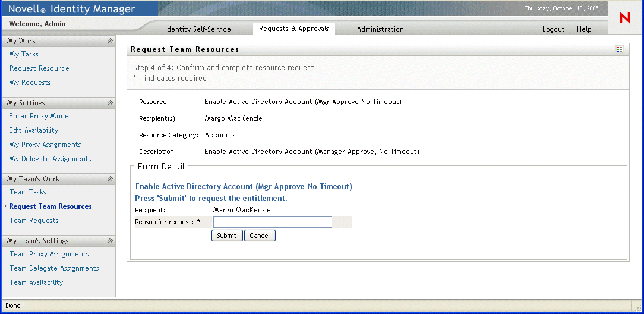
Task: Collapse the My Settings section
Action: [110, 103]
